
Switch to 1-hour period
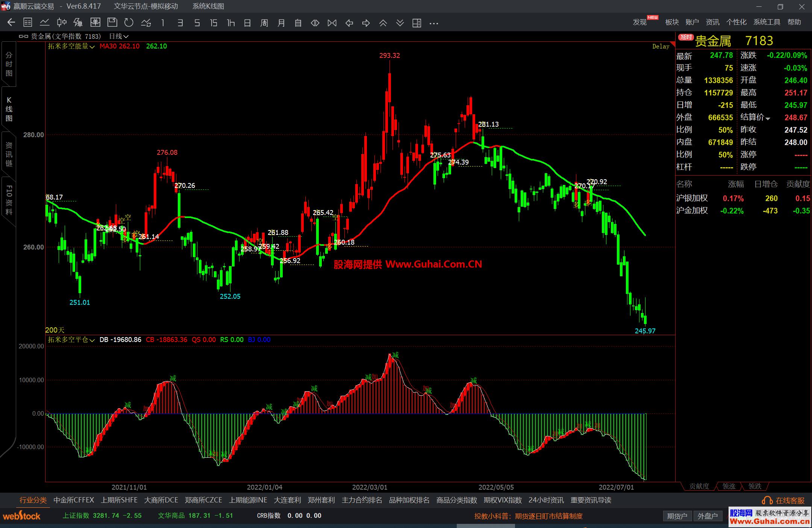[230, 23]
